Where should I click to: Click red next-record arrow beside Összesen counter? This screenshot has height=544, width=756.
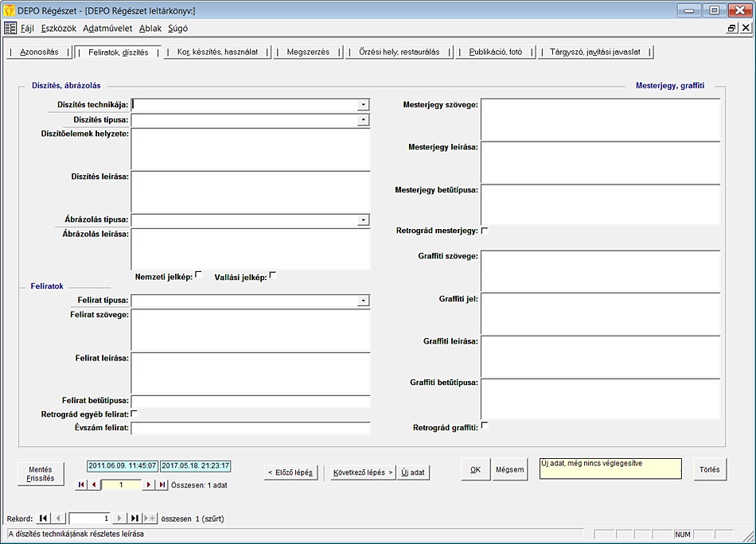click(148, 484)
